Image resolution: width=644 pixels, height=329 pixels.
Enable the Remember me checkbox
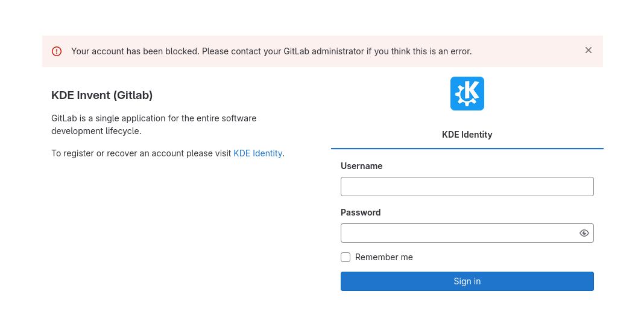[x=346, y=257]
